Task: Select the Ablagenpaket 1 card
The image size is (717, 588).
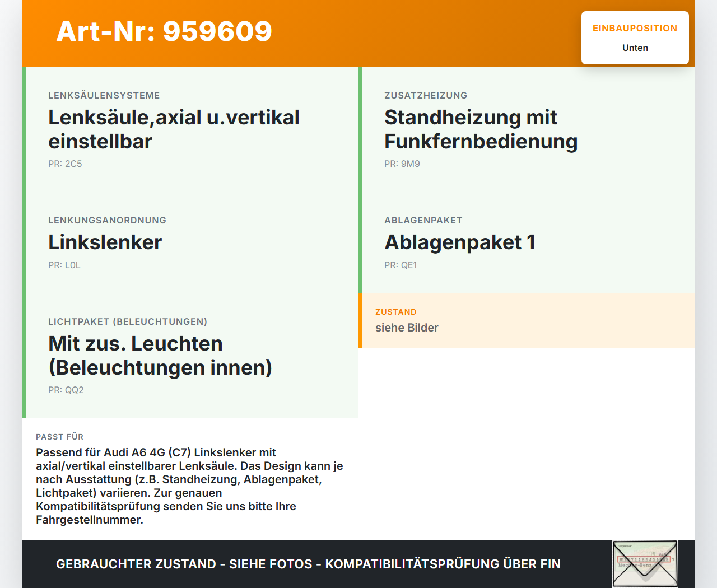Action: (x=527, y=242)
